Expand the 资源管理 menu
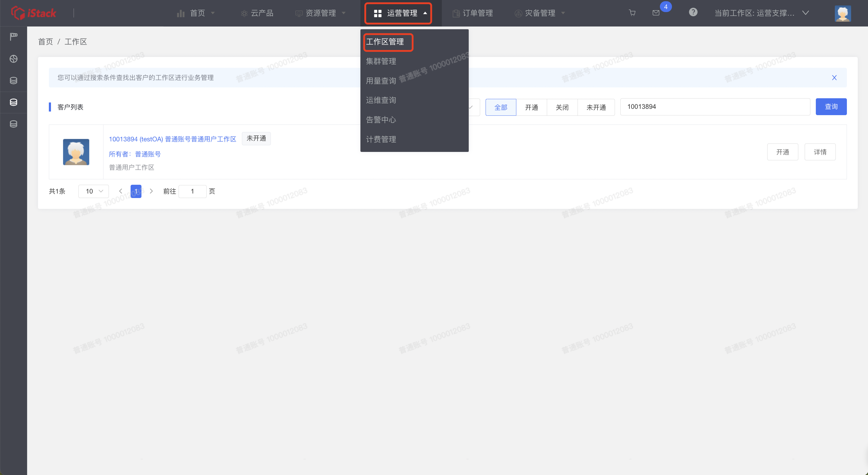Screen dimensions: 868x475 click(x=320, y=13)
